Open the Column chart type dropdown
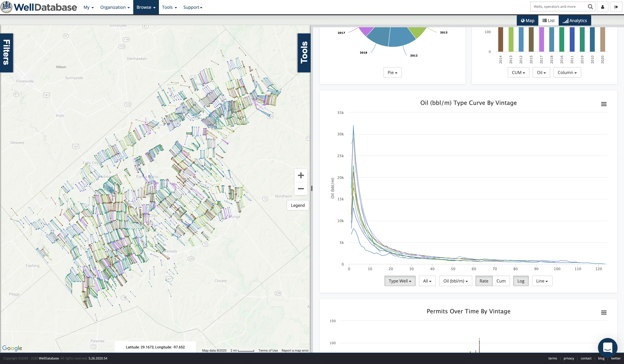Screen dimensions: 624x364 [x=567, y=73]
